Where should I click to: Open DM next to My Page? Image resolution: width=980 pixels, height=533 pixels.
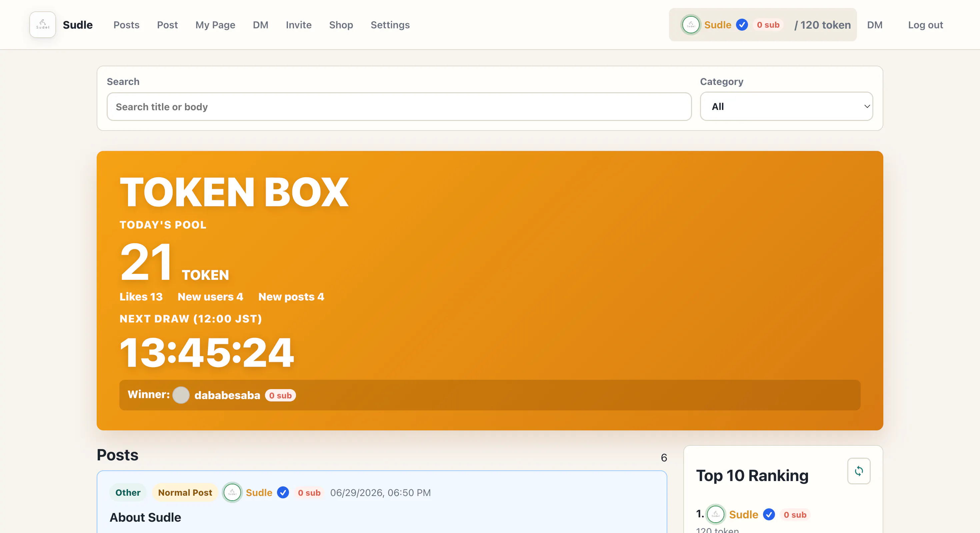(x=261, y=25)
